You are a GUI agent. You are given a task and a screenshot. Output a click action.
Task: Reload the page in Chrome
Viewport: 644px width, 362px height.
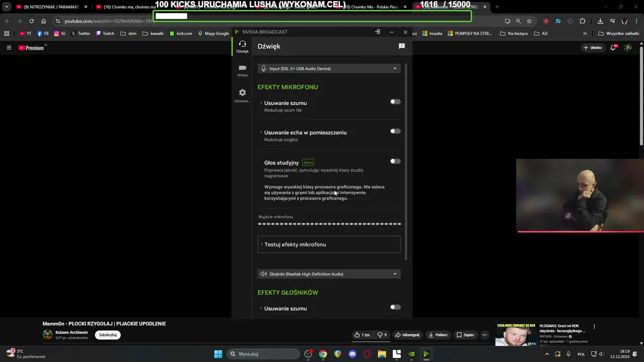(31, 21)
